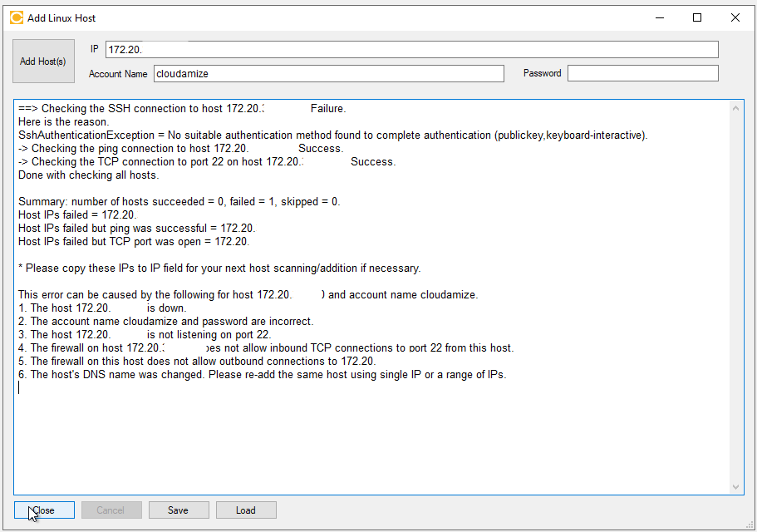Click the log scrollbar down arrow
This screenshot has width=757, height=532.
pos(736,487)
